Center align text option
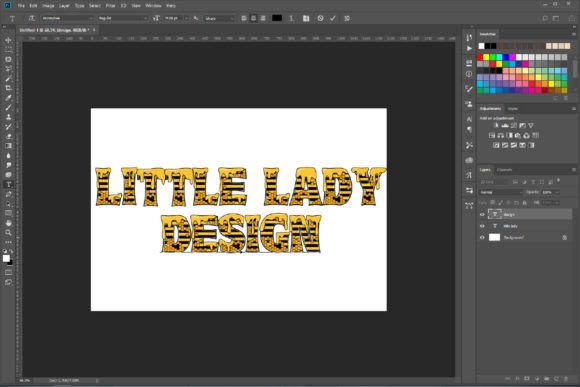 253,18
